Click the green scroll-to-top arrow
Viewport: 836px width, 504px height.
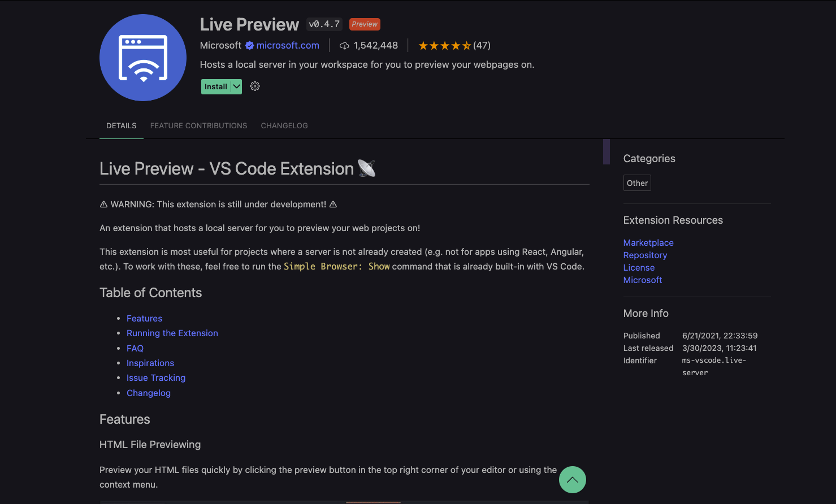point(572,479)
